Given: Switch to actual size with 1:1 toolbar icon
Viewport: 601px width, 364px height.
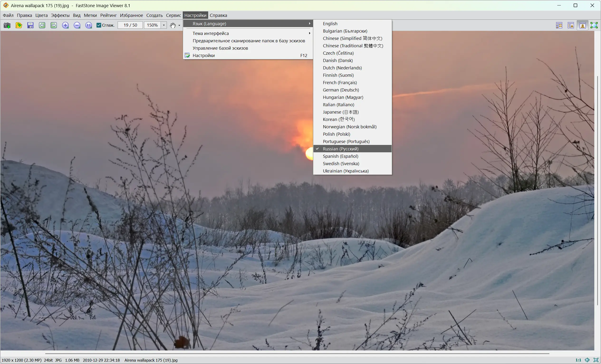Looking at the screenshot, I should pyautogui.click(x=89, y=25).
